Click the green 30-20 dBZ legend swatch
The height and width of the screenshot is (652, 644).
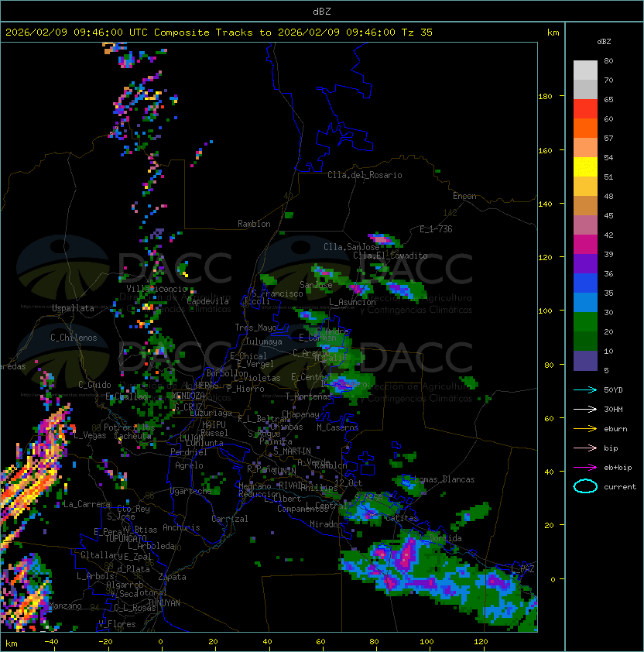[585, 322]
